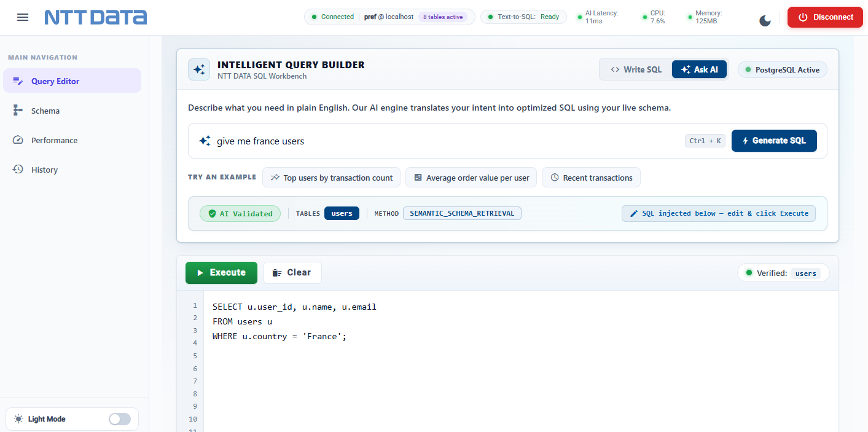Click the Connected status indicator
This screenshot has height=432, width=868.
(x=332, y=17)
